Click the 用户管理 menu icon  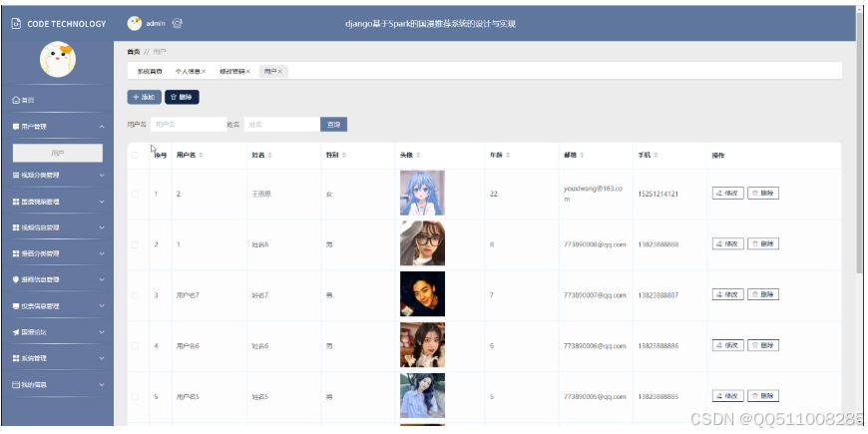tap(16, 127)
